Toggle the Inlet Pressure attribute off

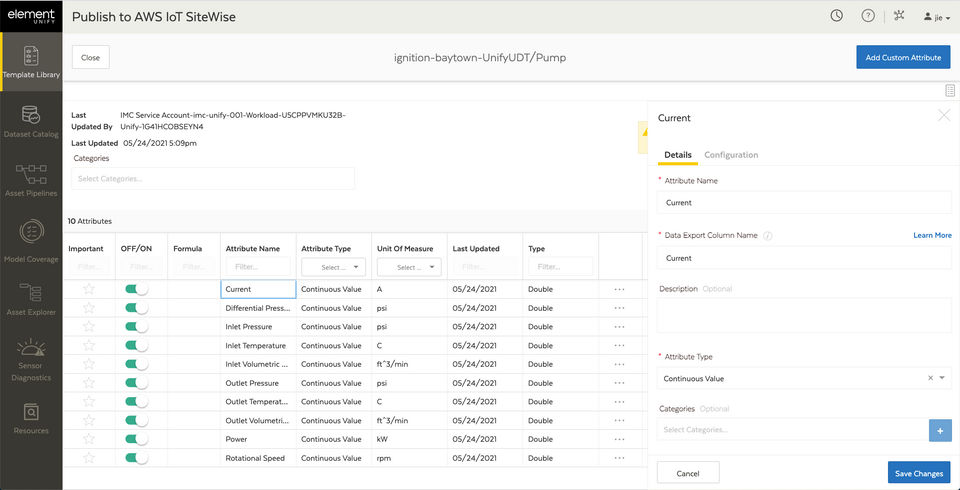(x=137, y=326)
